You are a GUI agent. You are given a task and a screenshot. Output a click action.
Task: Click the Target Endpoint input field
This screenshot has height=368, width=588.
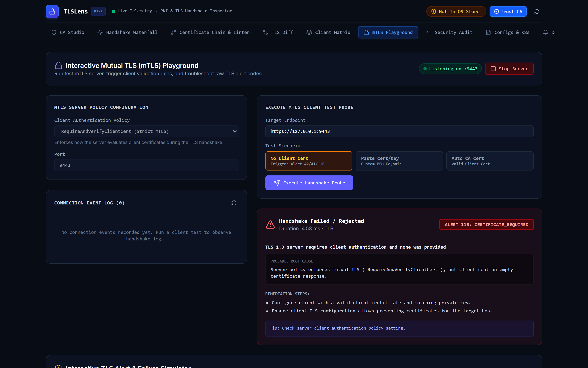point(399,131)
